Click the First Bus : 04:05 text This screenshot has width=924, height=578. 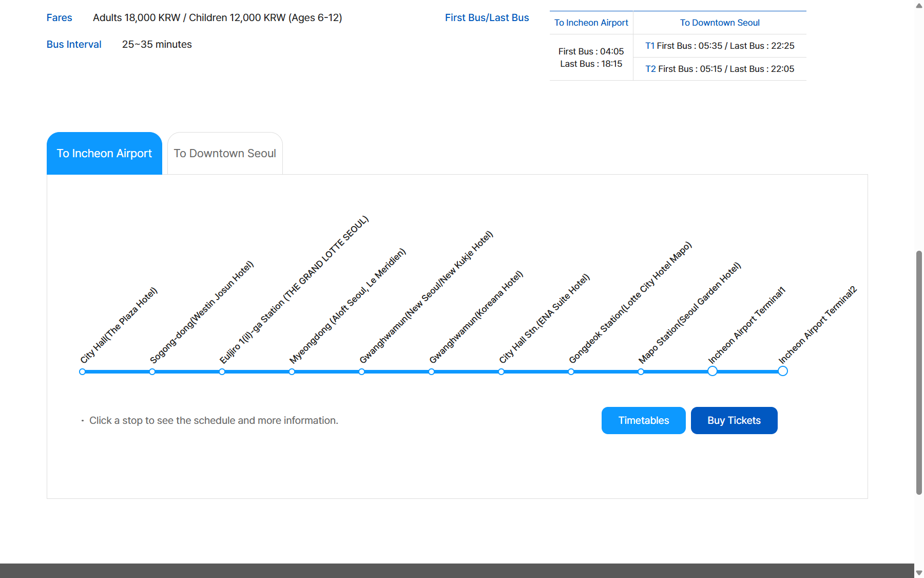(x=591, y=51)
